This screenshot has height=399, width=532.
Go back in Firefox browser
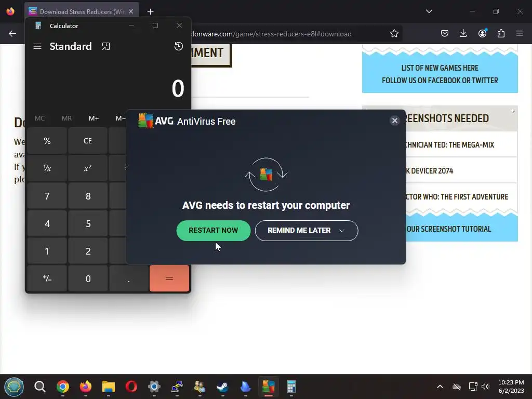point(12,34)
